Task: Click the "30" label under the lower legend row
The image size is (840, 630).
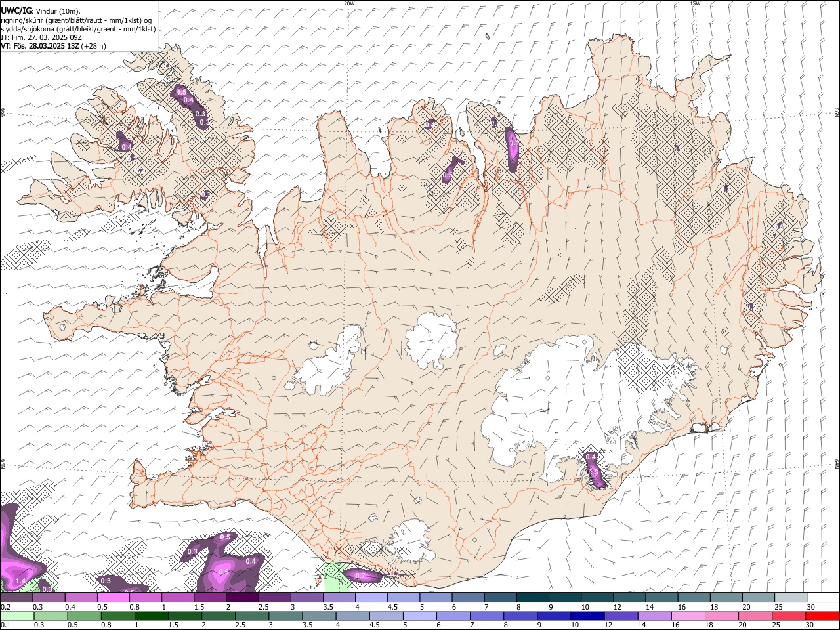Action: (x=809, y=625)
